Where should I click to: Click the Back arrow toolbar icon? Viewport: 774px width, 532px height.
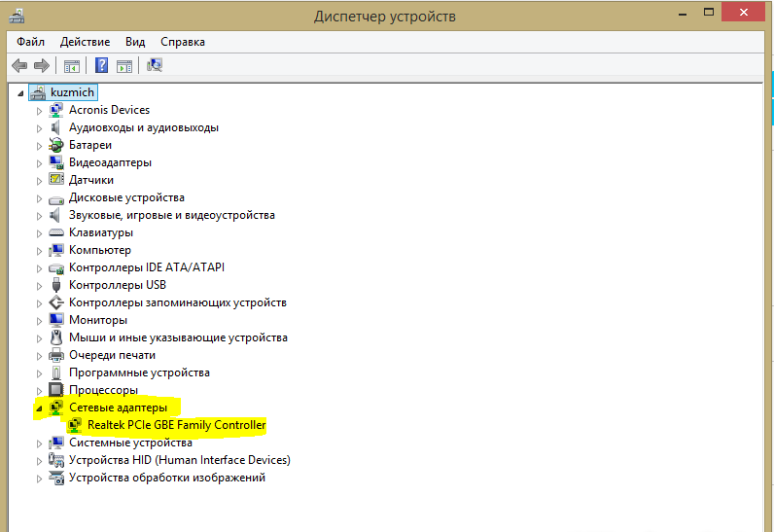19,65
